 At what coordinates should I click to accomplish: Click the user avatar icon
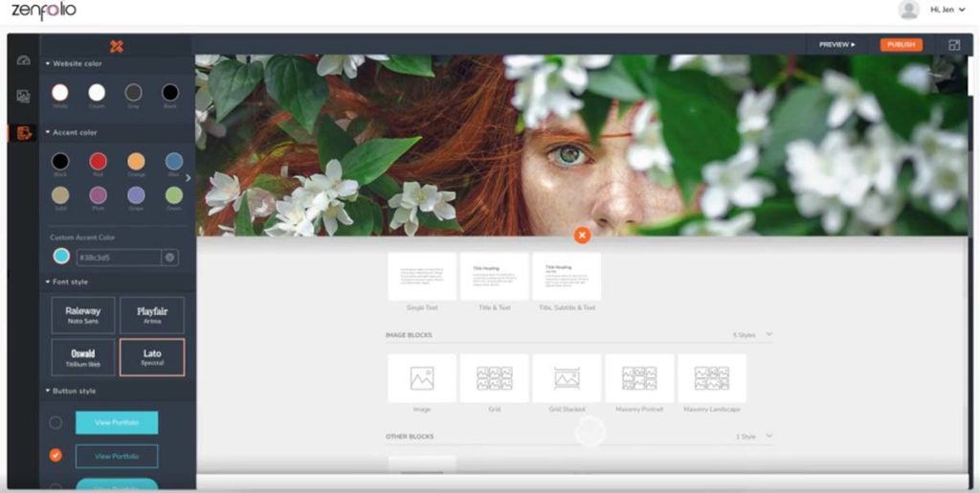click(x=908, y=10)
